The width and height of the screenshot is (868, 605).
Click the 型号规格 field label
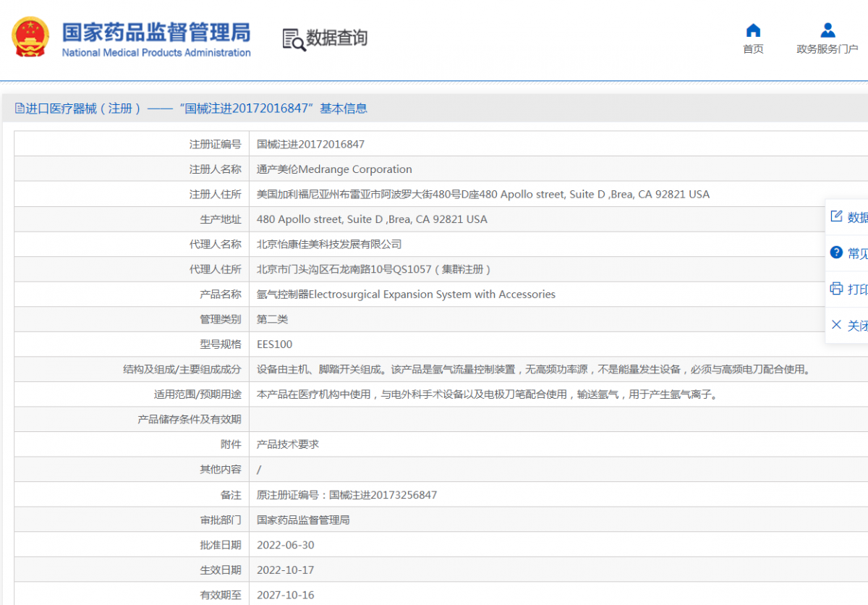(x=221, y=344)
